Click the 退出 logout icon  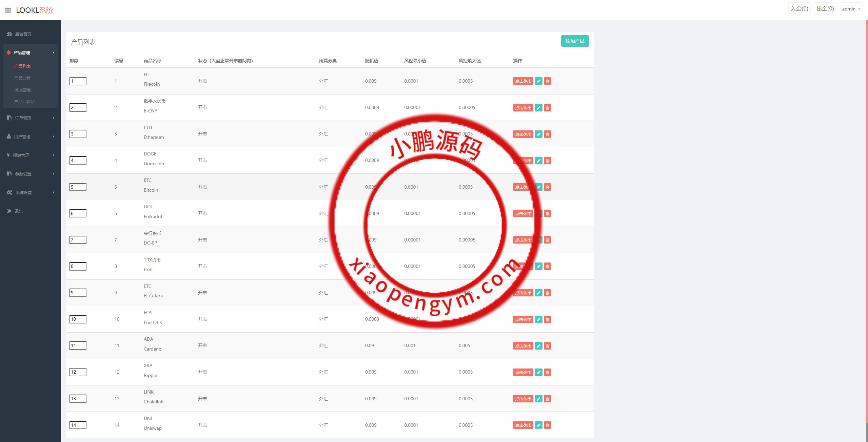9,211
